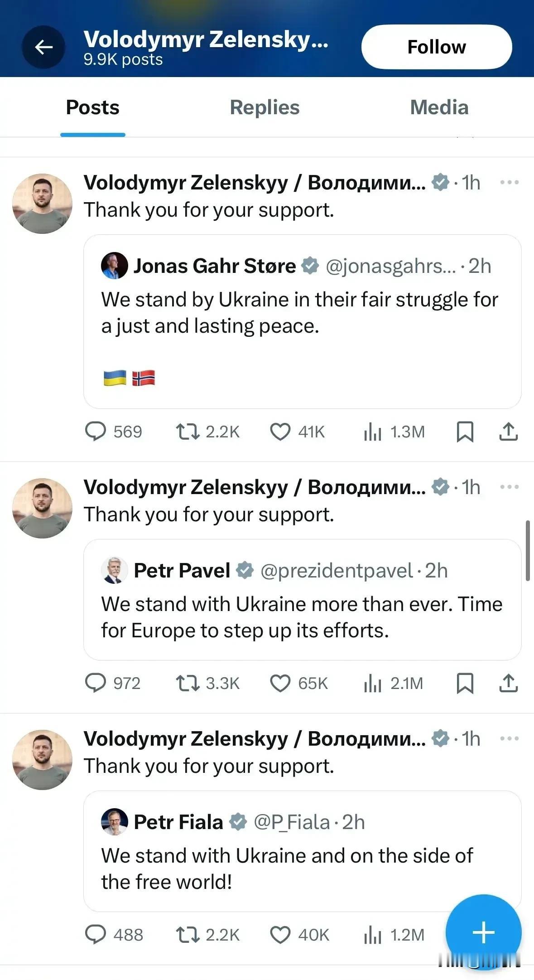This screenshot has height=980, width=534.
Task: Open the quoted Petr Pavel tweet
Action: coord(302,600)
